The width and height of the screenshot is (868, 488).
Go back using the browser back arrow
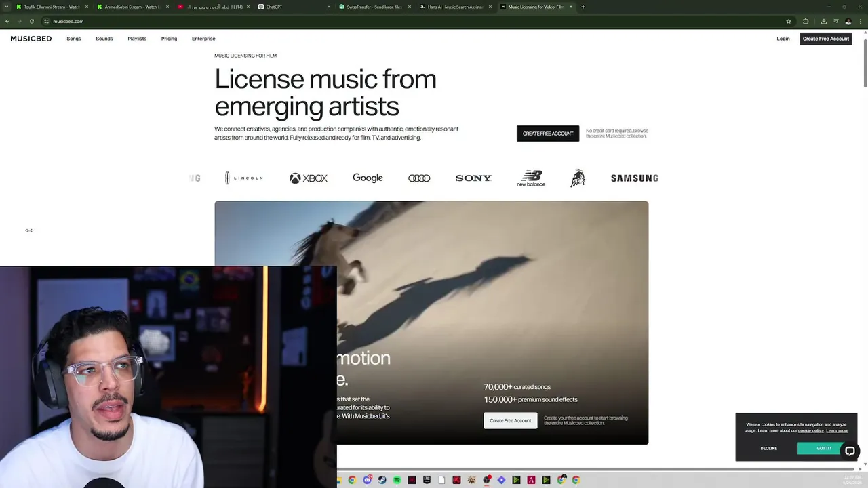coord(7,21)
